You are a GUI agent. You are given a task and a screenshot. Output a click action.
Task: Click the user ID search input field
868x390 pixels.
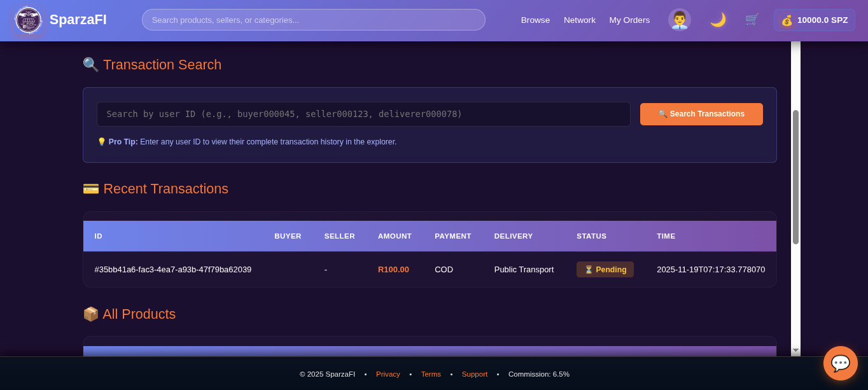click(363, 114)
